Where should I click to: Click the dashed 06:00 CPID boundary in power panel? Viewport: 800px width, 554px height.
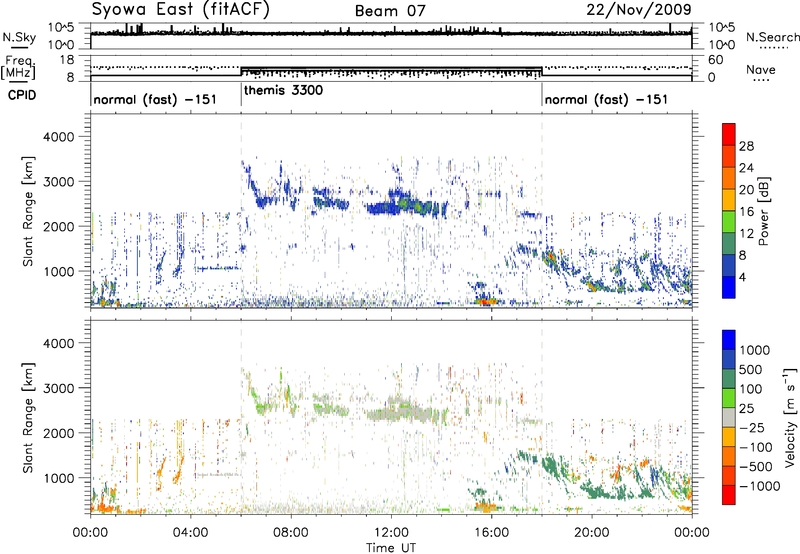[x=241, y=210]
